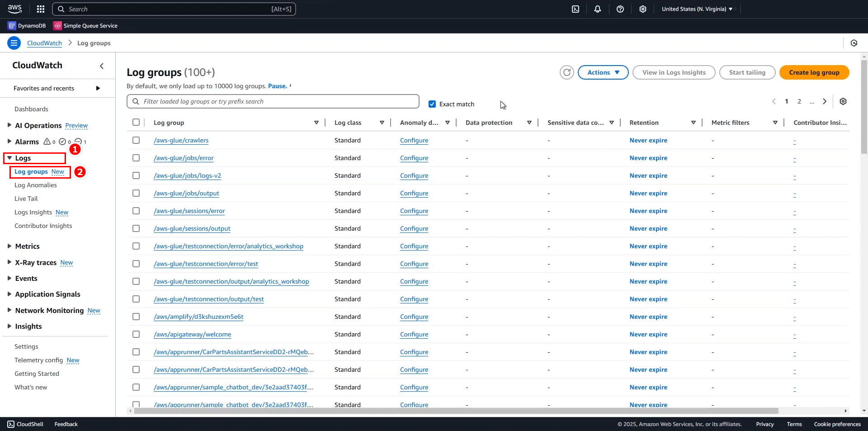Open the notifications bell
Image resolution: width=868 pixels, height=431 pixels.
tap(598, 9)
